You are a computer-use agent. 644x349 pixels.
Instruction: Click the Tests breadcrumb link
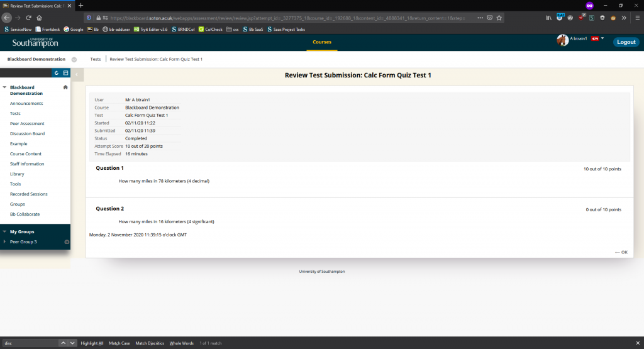pyautogui.click(x=96, y=59)
